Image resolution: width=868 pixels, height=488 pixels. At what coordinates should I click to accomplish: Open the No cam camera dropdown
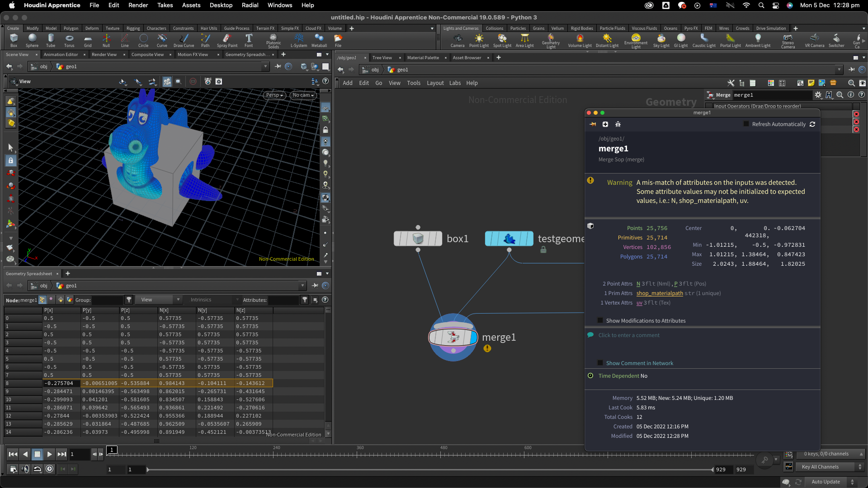coord(303,95)
